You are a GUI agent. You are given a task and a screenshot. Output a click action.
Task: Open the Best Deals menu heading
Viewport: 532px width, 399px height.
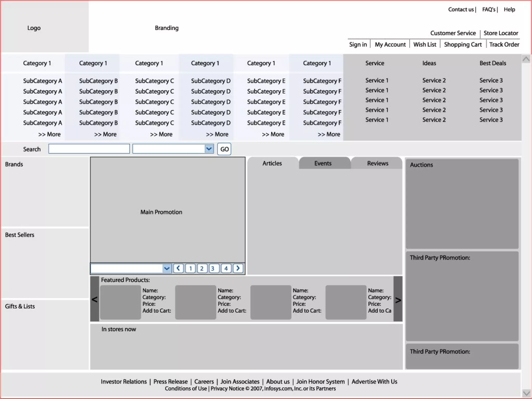(x=493, y=63)
